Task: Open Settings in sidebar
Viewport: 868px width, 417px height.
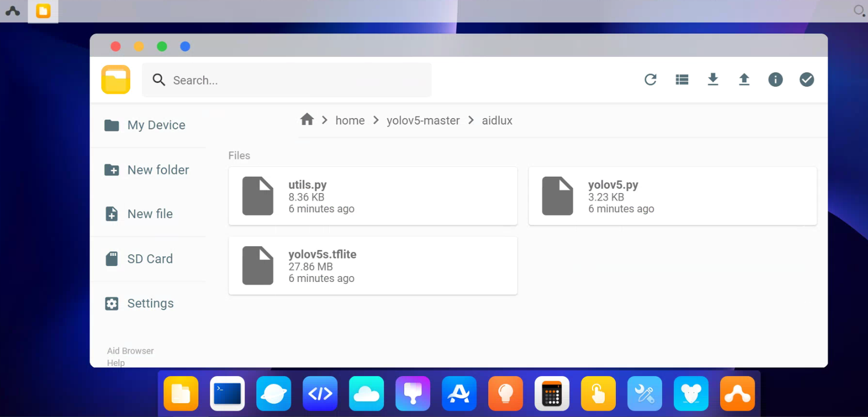Action: point(148,303)
